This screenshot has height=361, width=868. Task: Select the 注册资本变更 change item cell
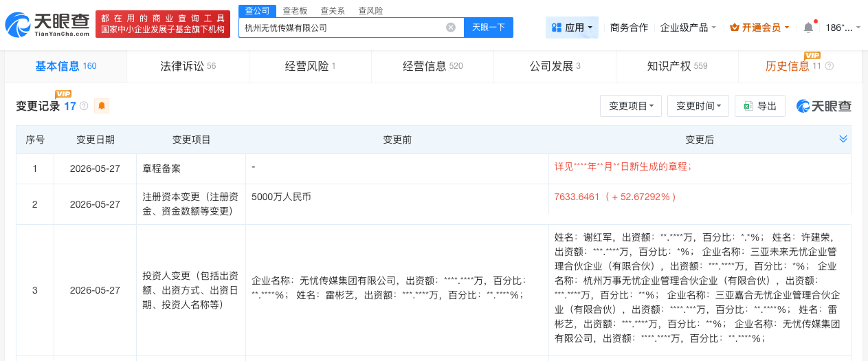coord(191,204)
